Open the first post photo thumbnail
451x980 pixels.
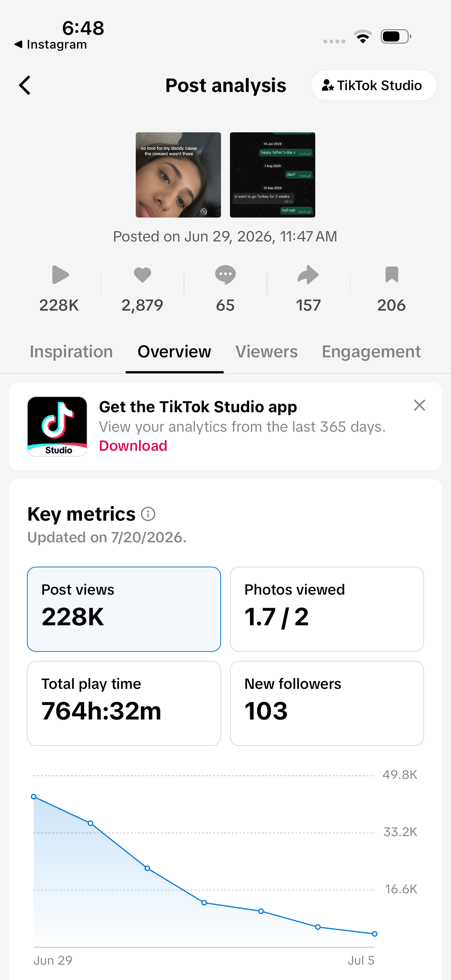point(178,175)
